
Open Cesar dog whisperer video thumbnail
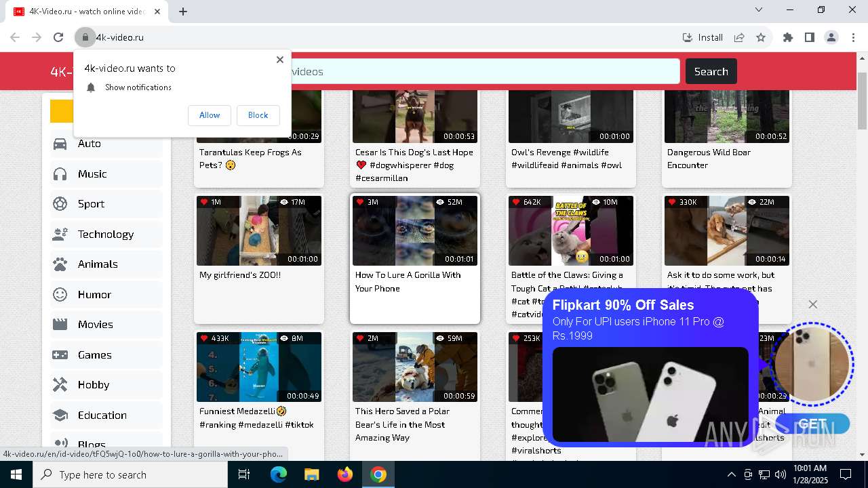point(415,117)
